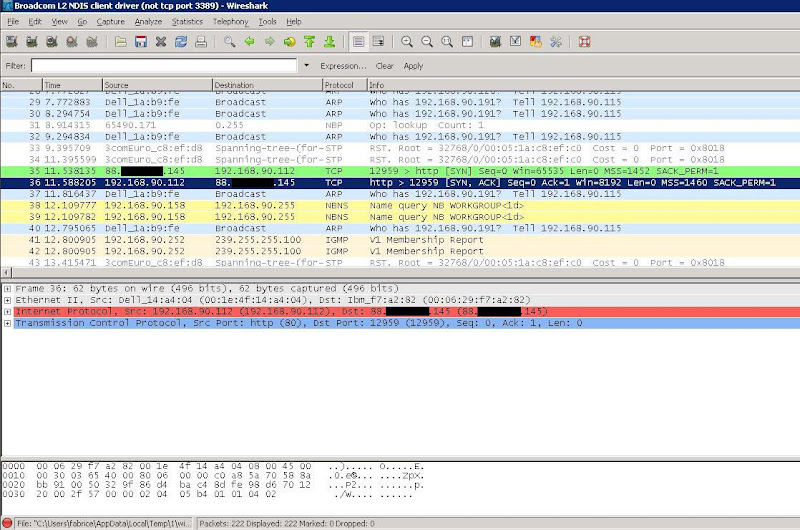Jump to last packet icon
Screen dimensions: 800x530
point(330,42)
